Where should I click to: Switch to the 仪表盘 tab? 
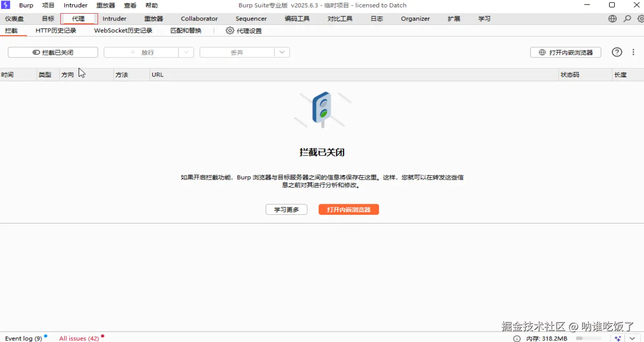(15, 19)
